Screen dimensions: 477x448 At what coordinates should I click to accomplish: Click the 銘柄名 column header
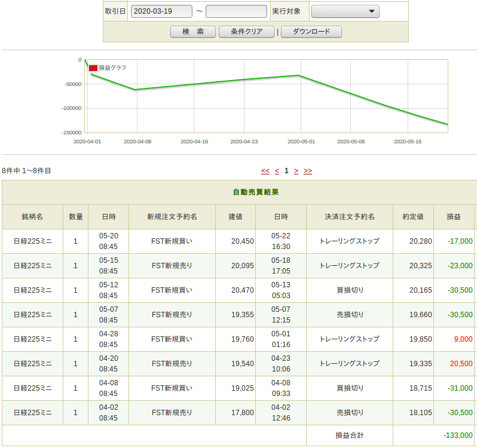click(x=32, y=216)
